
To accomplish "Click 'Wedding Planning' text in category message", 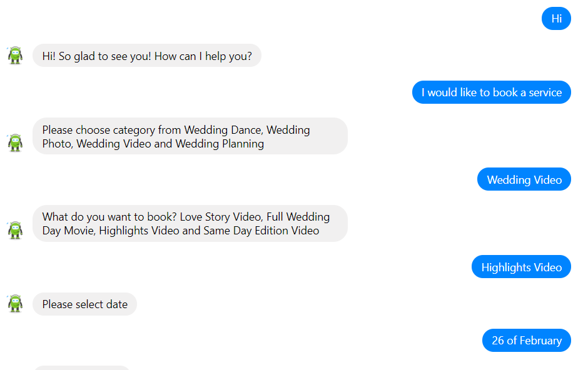I will pyautogui.click(x=220, y=144).
